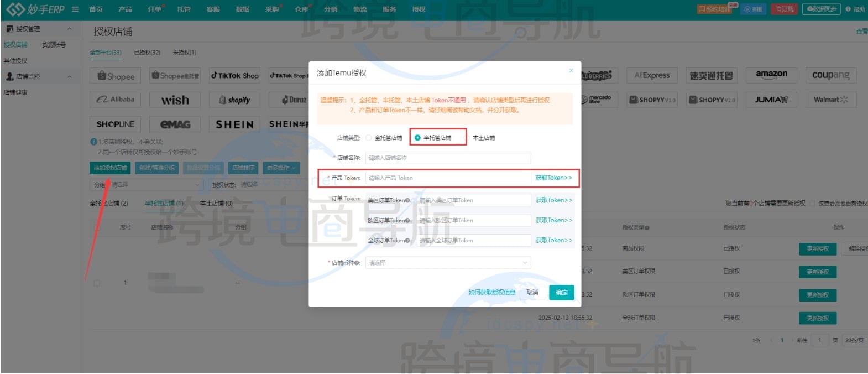Click 获取Token link for 全球订单Token
The image size is (868, 374).
(554, 240)
